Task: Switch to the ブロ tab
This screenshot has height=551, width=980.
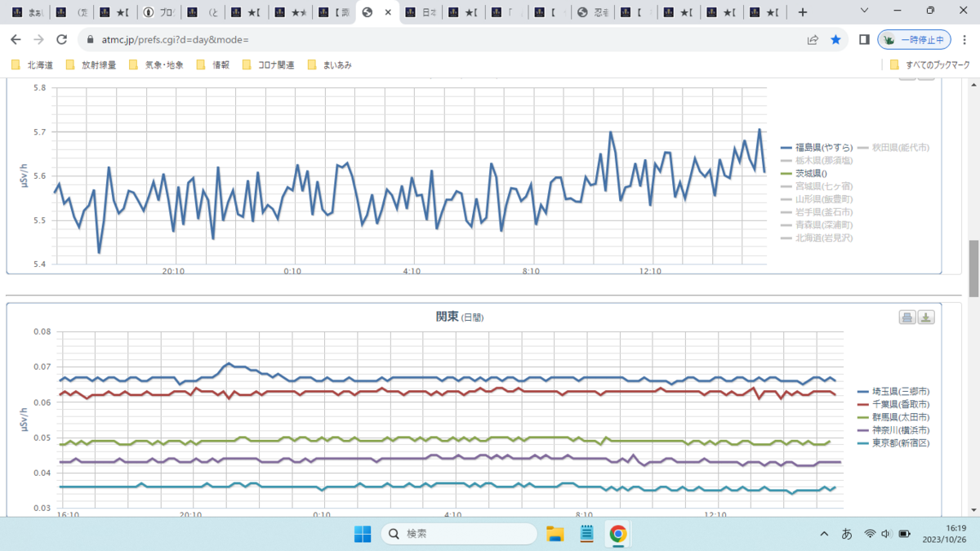Action: pyautogui.click(x=158, y=12)
